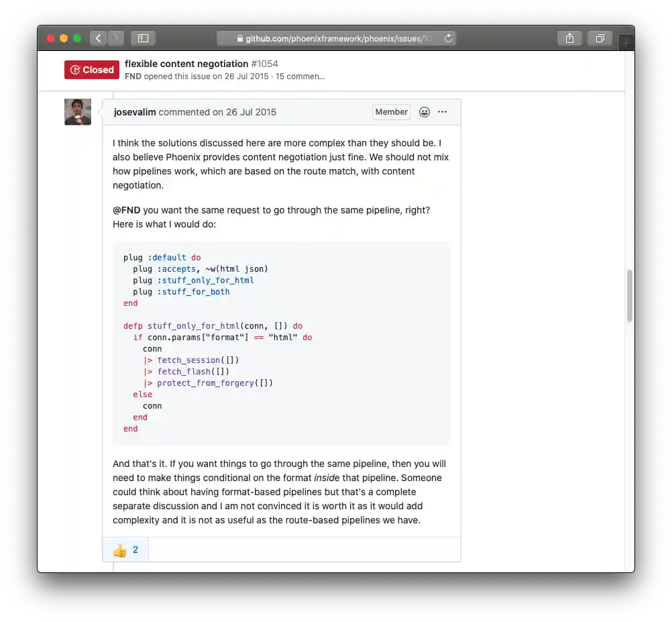Select the back navigation arrow
Image resolution: width=672 pixels, height=622 pixels.
coord(98,38)
